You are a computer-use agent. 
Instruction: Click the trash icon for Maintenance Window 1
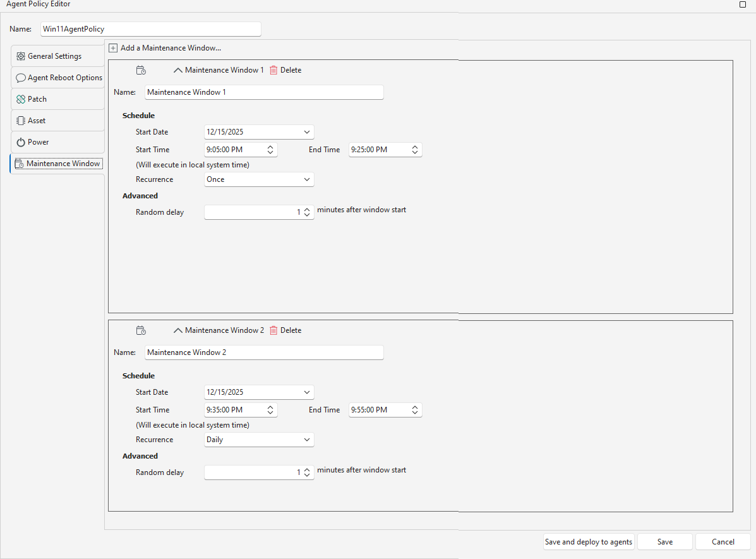coord(273,70)
